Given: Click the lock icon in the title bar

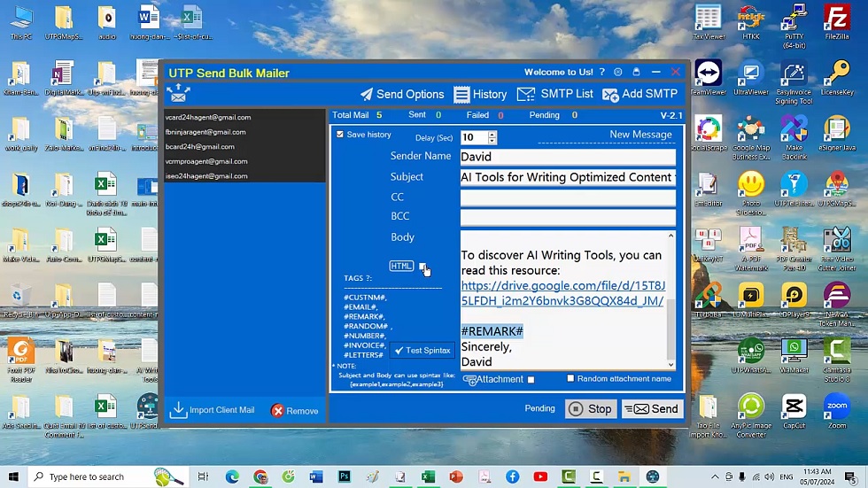Looking at the screenshot, I should click(636, 73).
